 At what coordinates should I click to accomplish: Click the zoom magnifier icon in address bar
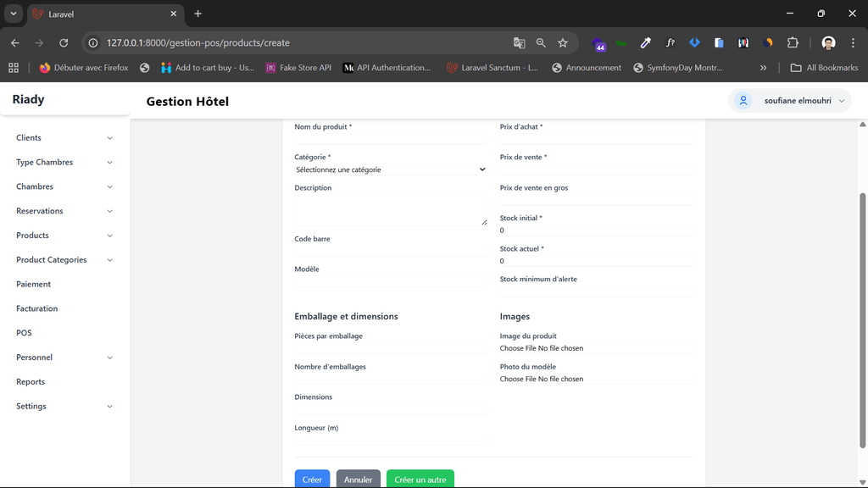click(541, 43)
